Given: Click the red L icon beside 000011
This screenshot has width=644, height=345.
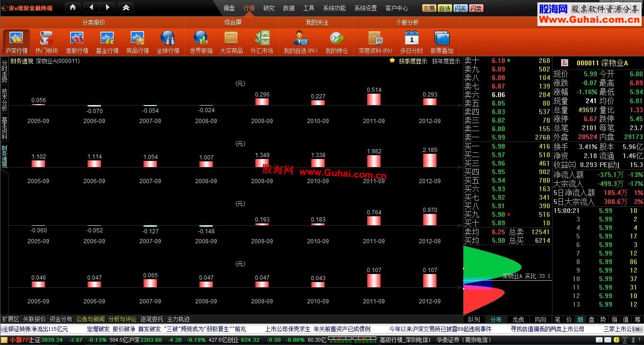Looking at the screenshot, I should [x=564, y=63].
